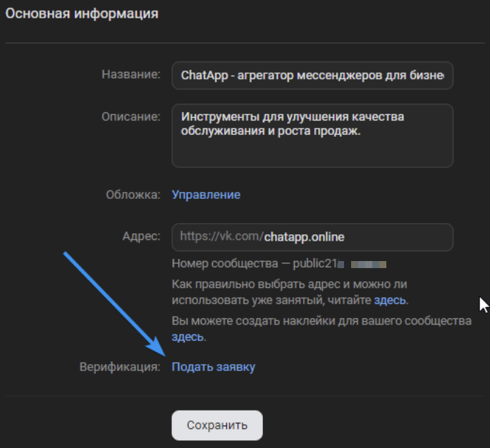The width and height of the screenshot is (490, 448).
Task: Open the здесь link about choosing an address
Action: tap(389, 301)
